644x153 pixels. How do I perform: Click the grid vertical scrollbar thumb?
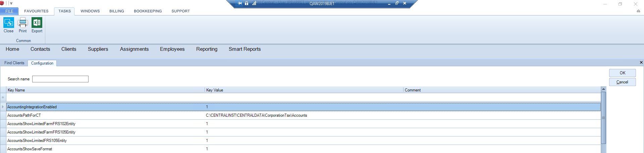click(603, 118)
